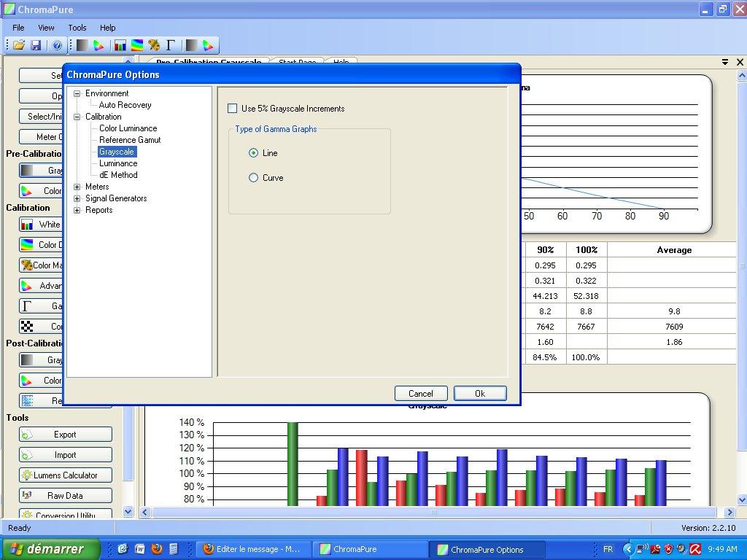Open Firefox from the quick launch bar
Viewport: 747px width, 560px height.
pos(157,549)
